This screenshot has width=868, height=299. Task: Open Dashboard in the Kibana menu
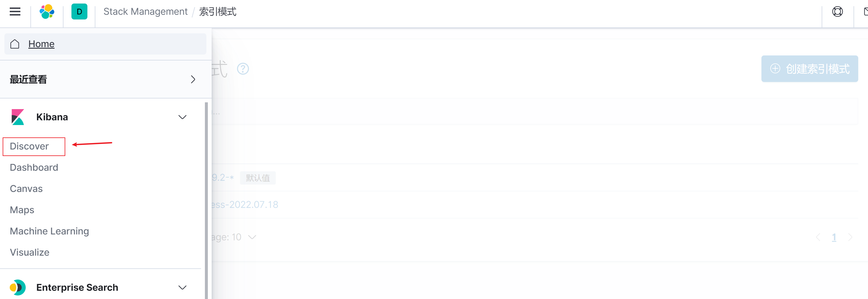click(x=34, y=168)
